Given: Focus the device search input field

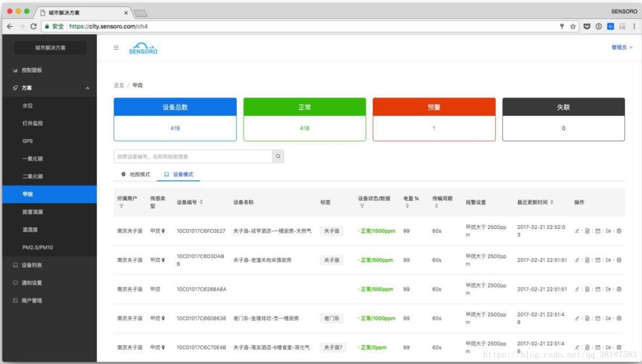Looking at the screenshot, I should point(193,156).
